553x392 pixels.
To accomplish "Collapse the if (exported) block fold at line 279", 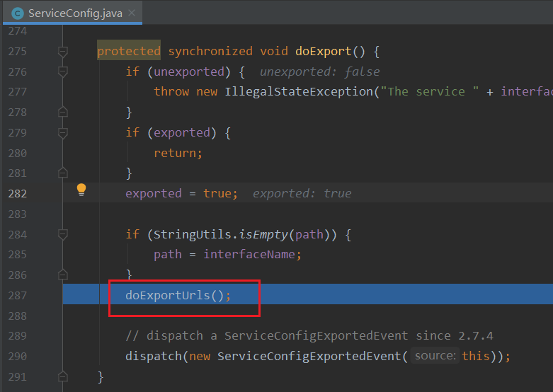I will click(63, 133).
